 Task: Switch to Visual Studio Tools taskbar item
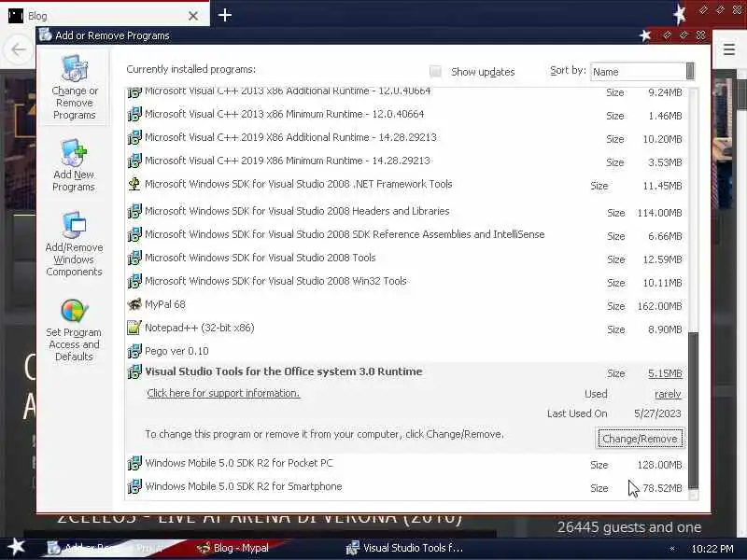[x=405, y=548]
